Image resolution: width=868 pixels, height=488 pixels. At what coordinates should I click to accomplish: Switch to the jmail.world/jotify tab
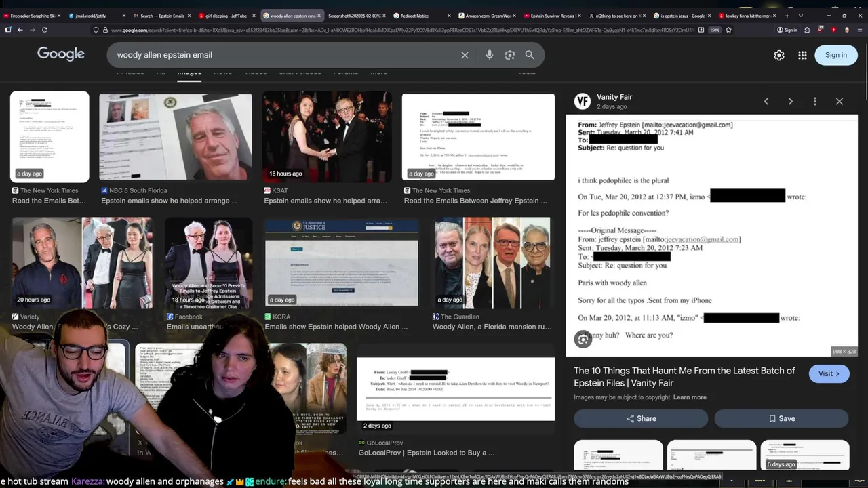tap(95, 15)
